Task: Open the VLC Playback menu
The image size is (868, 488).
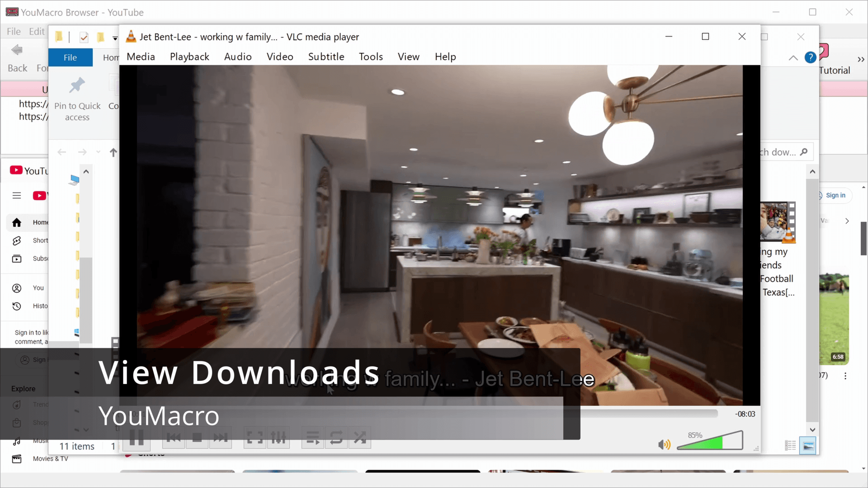Action: [x=189, y=56]
